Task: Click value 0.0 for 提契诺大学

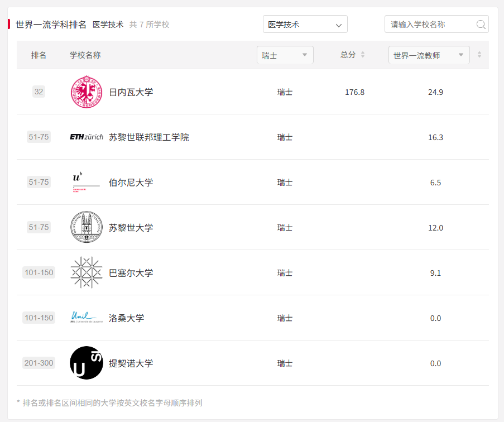Action: click(x=435, y=363)
